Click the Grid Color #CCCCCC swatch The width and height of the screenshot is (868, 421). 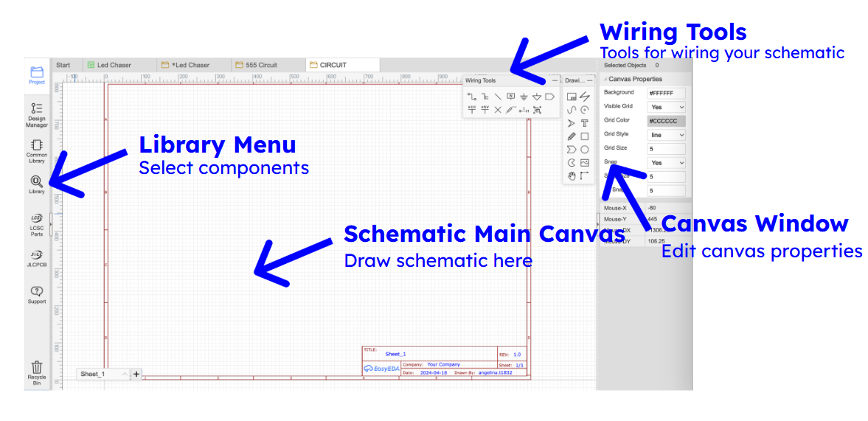(x=667, y=121)
